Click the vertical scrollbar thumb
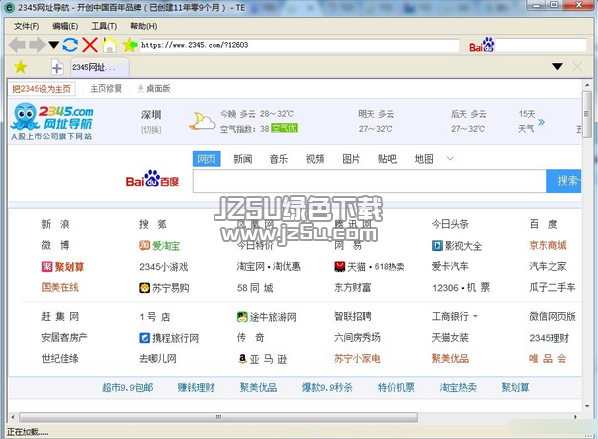 [587, 114]
